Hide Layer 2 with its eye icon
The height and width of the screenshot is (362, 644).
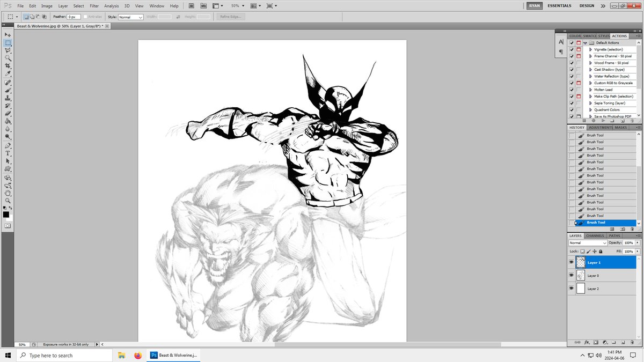point(571,289)
